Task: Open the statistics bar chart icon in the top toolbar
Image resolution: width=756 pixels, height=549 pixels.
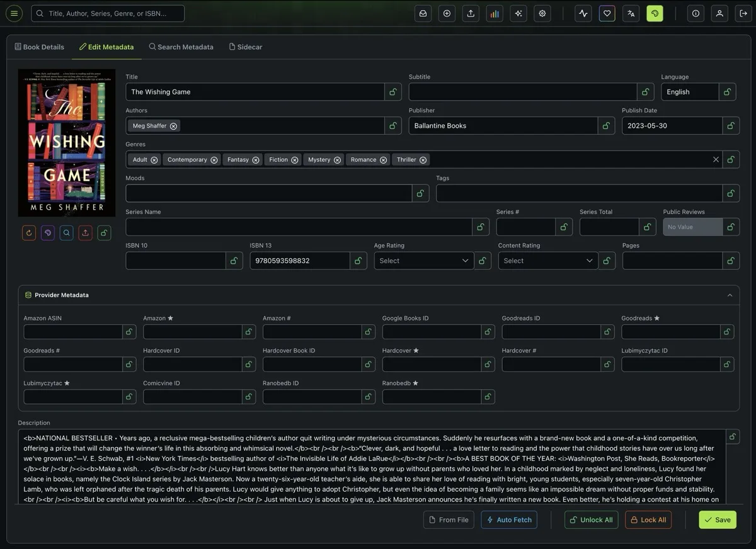Action: pos(495,13)
